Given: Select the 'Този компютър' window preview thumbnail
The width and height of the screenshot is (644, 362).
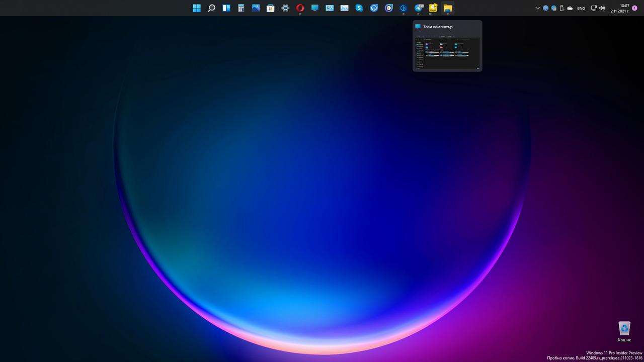Looking at the screenshot, I should (447, 52).
